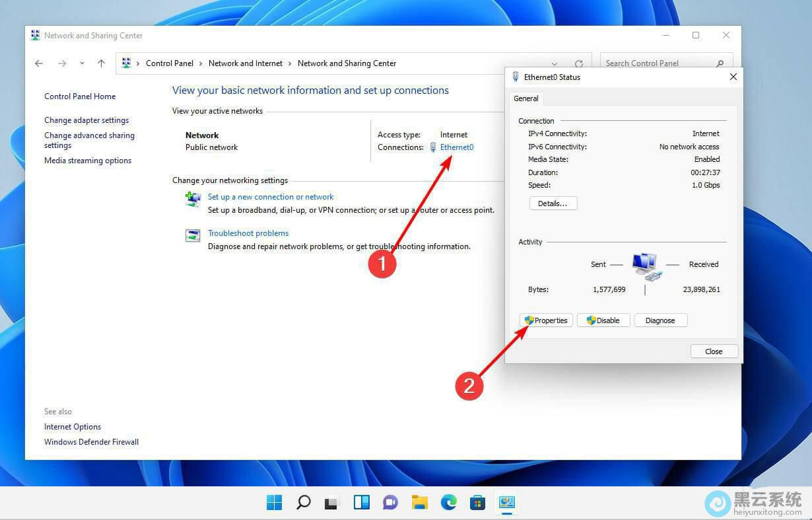Select the General tab in Ethernet0 Status

[x=526, y=98]
